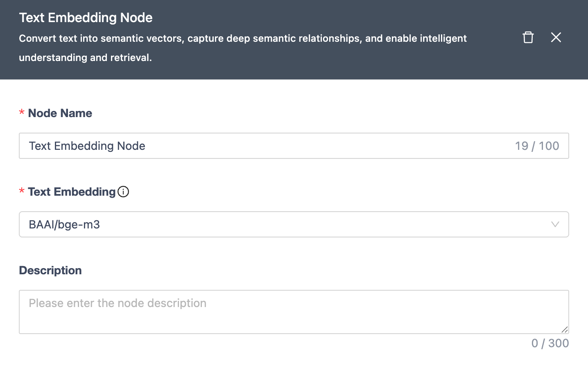Click the red asterisk before Text Embedding
Screen dimensions: 588x375
(22, 192)
